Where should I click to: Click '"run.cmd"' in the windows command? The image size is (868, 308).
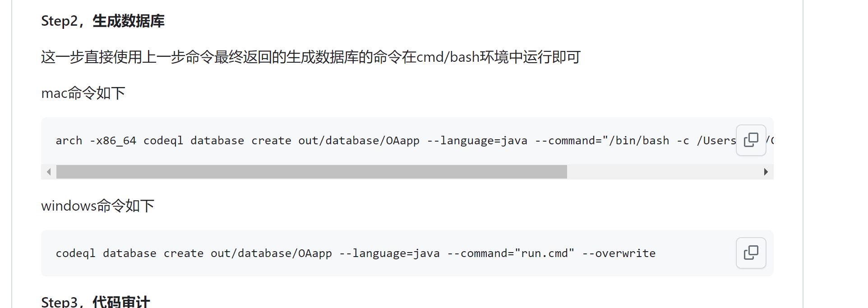click(545, 253)
